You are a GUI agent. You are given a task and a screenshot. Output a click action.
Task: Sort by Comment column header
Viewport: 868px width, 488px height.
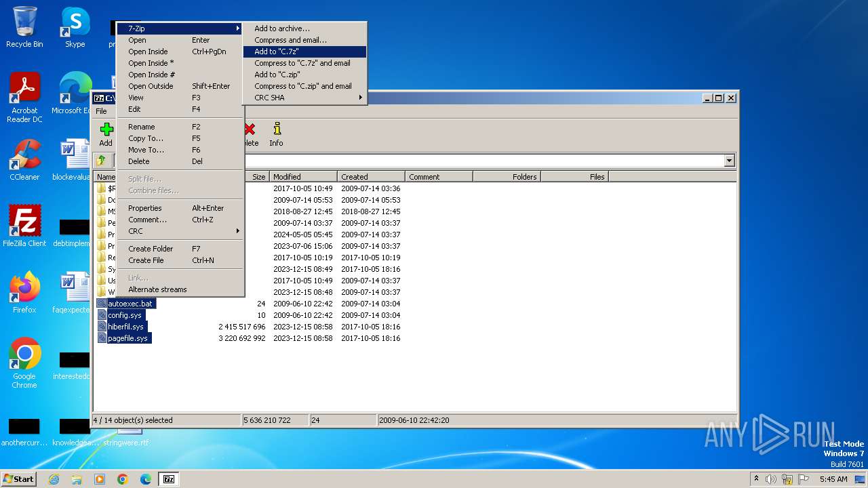(x=439, y=177)
